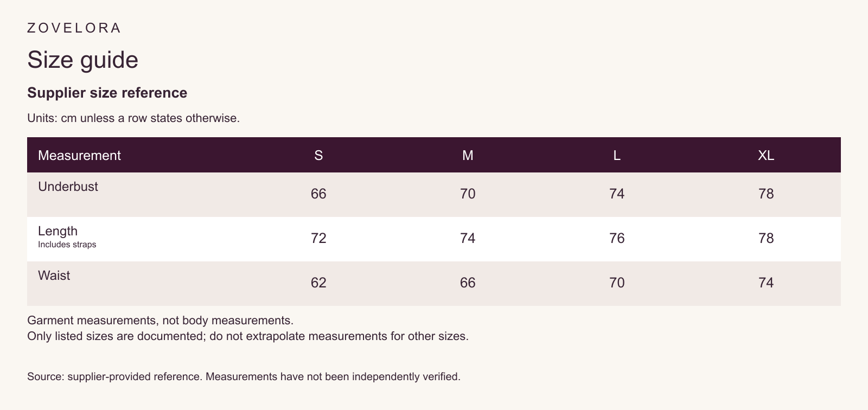This screenshot has width=868, height=410.
Task: Select the L size column header
Action: tap(617, 155)
